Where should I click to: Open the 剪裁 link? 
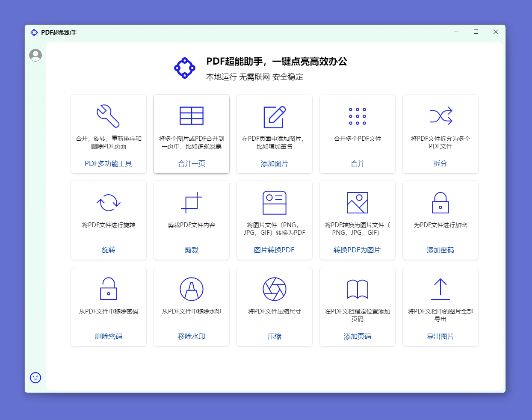(x=192, y=250)
